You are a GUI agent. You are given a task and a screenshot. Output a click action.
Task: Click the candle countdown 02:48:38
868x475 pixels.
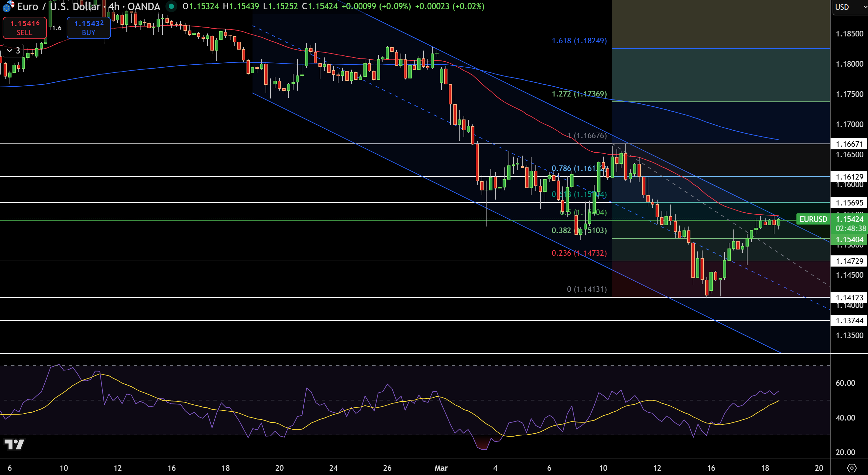click(x=851, y=228)
